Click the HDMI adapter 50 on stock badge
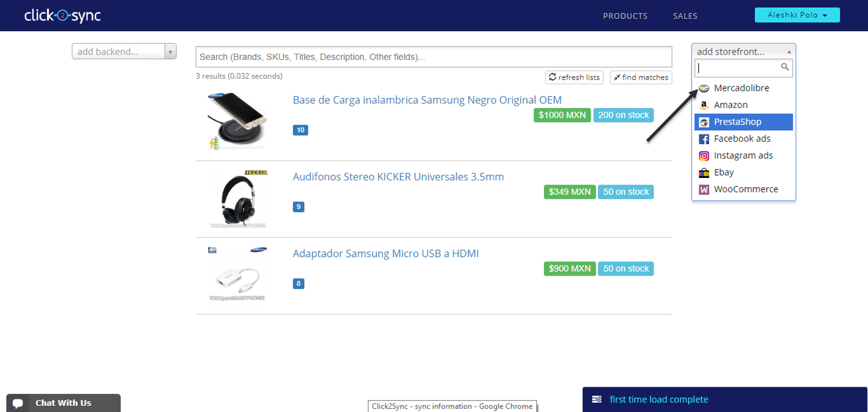868x412 pixels. tap(626, 269)
